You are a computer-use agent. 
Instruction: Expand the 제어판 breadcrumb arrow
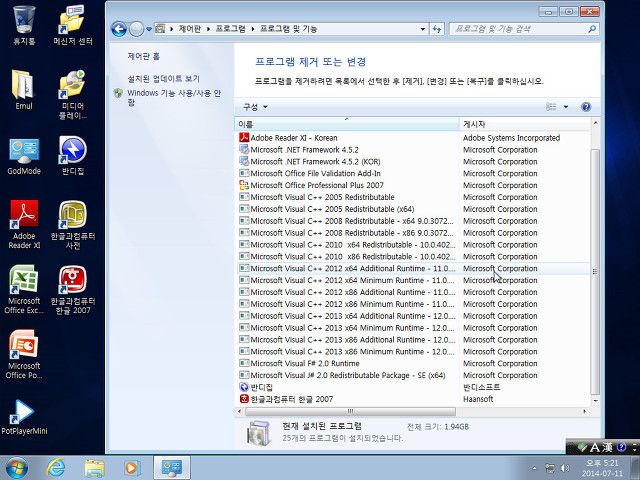pos(209,29)
